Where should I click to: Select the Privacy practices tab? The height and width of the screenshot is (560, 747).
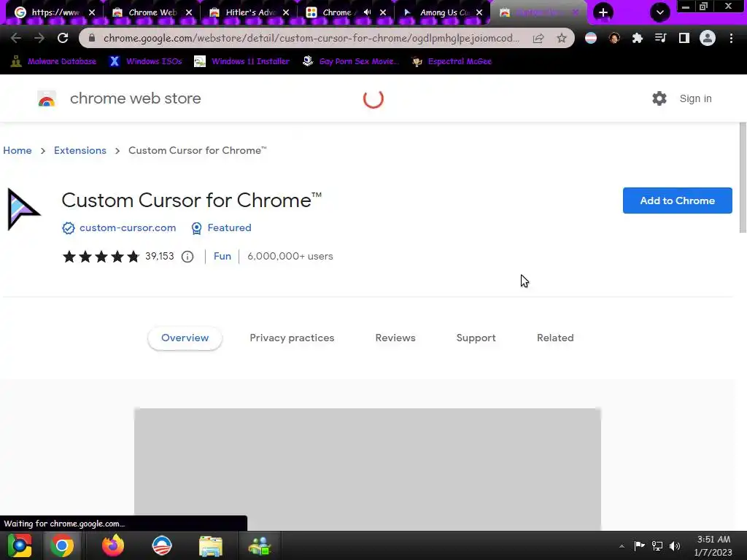point(292,338)
